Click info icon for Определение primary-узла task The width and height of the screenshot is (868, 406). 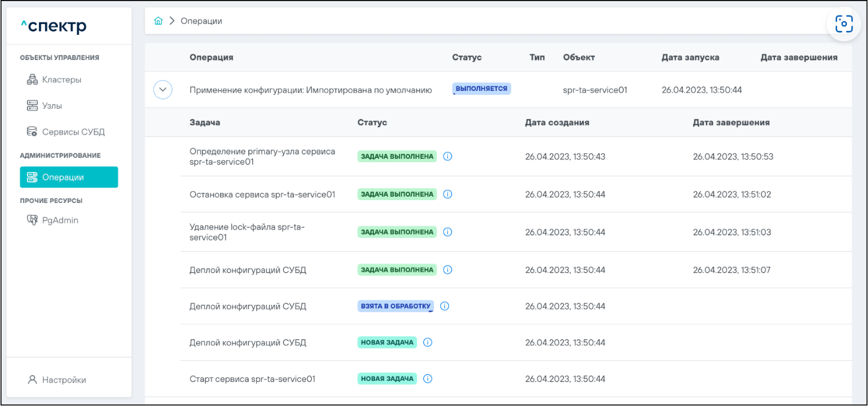448,156
